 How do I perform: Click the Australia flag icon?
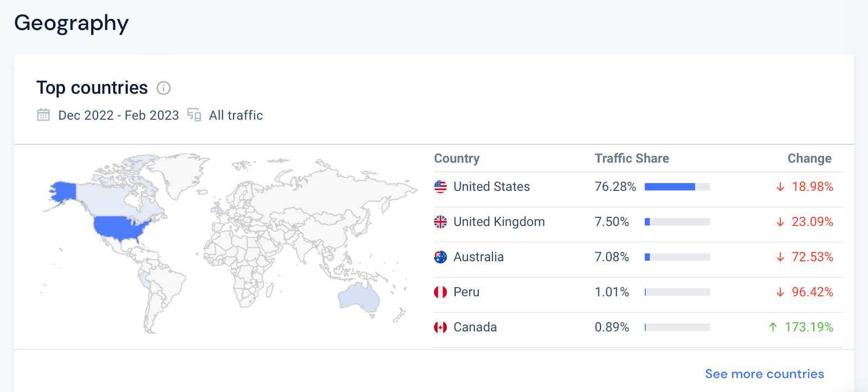[x=441, y=257]
